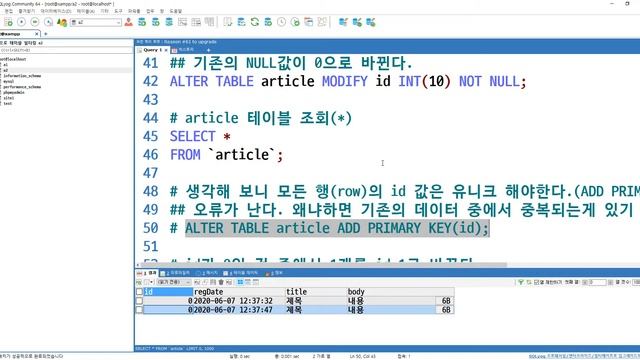Screen dimensions: 640x360
Task: Switch to the history tab beside Query 1
Action: [183, 50]
